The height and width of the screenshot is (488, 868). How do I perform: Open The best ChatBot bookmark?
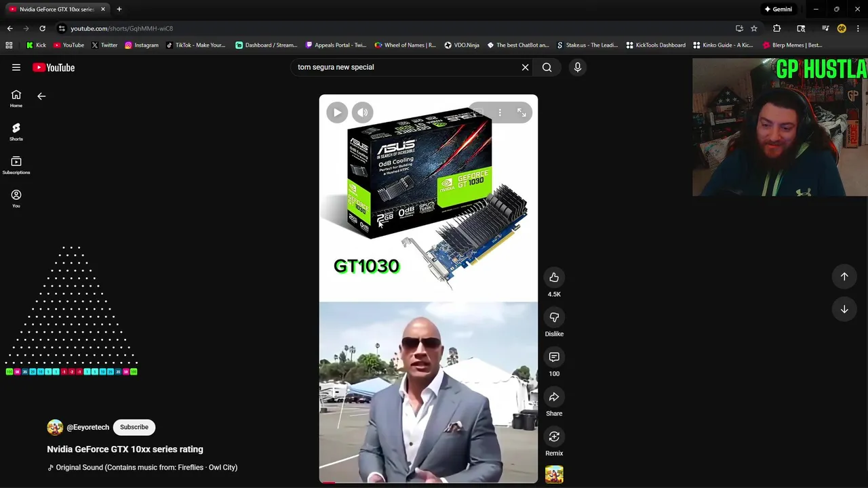[517, 45]
